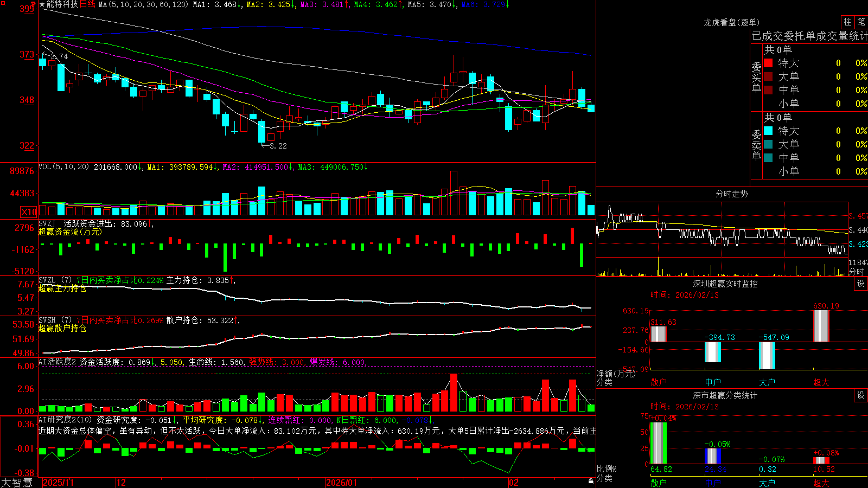Click the 平均研究度: -0.078 value
The width and height of the screenshot is (868, 488).
[220, 420]
